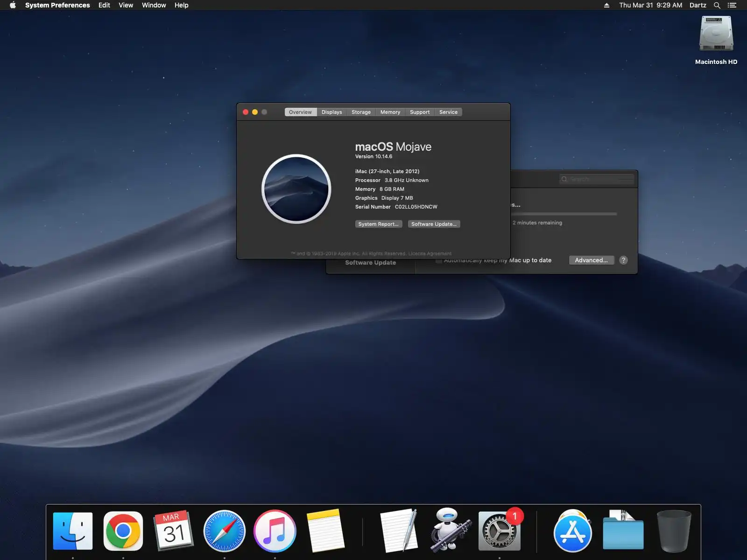Click the eject icon in the menu bar
The image size is (747, 560).
[606, 5]
